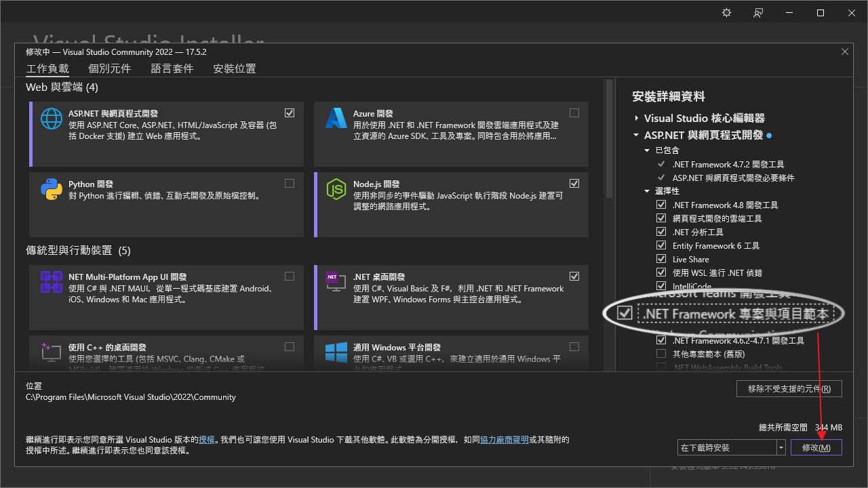This screenshot has height=488, width=868.
Task: Toggle .NET Framework 4.6.2-4.7.1 開發工具 checkbox
Action: [x=661, y=340]
